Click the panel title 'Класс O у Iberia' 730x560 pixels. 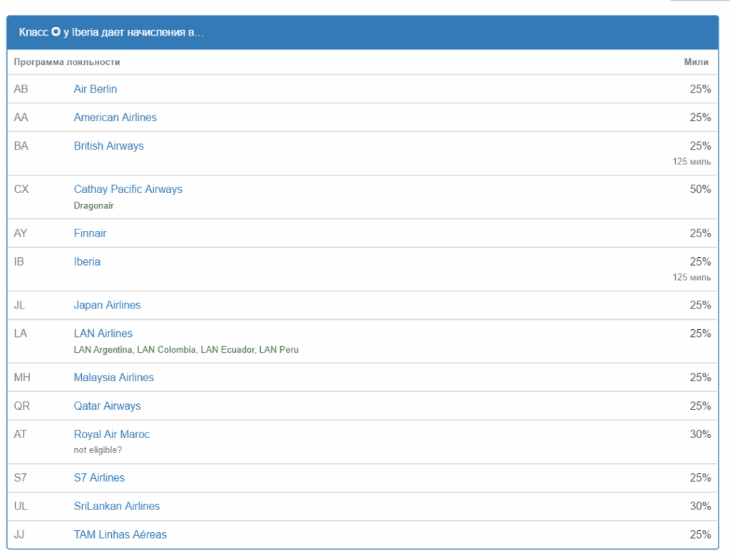[58, 32]
